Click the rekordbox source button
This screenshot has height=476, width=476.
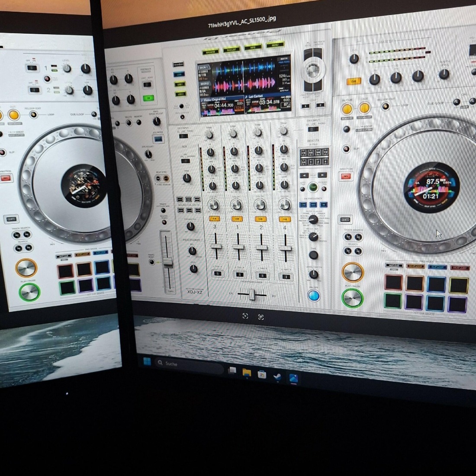tap(178, 64)
